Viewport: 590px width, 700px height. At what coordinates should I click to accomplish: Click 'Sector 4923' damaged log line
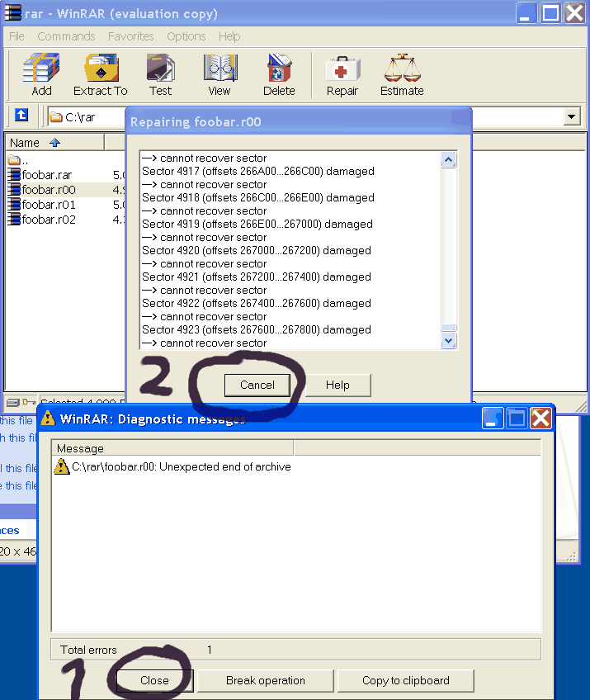(x=256, y=329)
